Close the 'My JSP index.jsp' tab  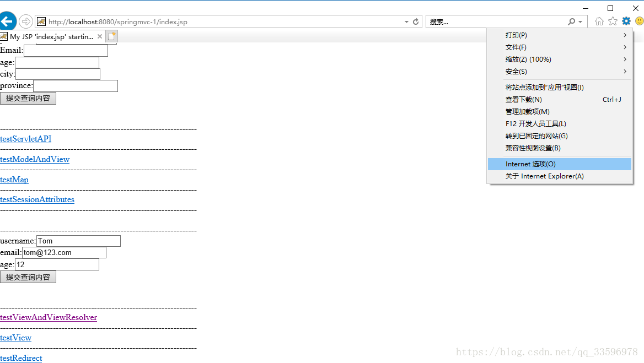point(100,36)
